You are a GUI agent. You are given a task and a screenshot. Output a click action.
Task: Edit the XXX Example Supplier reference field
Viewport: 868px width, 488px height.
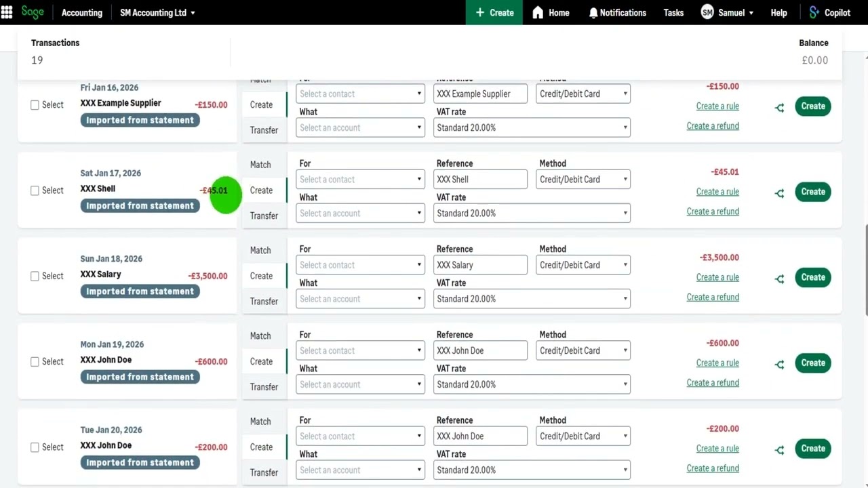click(x=480, y=94)
